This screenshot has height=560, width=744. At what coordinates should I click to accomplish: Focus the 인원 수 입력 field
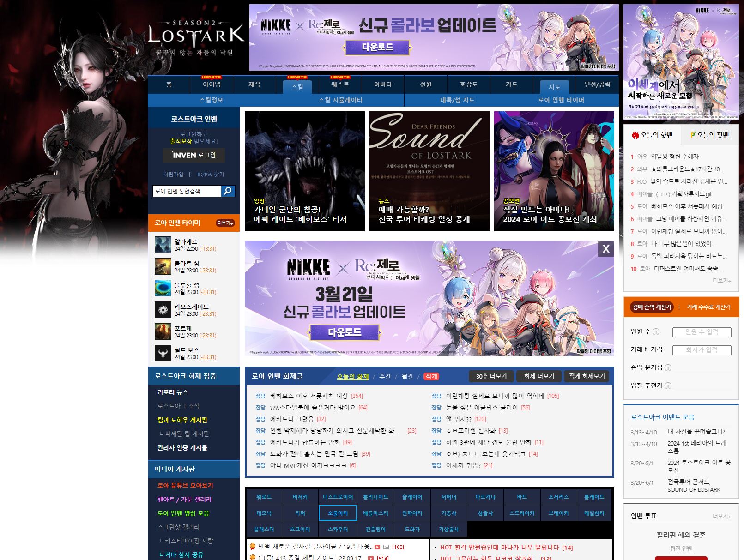[x=702, y=332]
